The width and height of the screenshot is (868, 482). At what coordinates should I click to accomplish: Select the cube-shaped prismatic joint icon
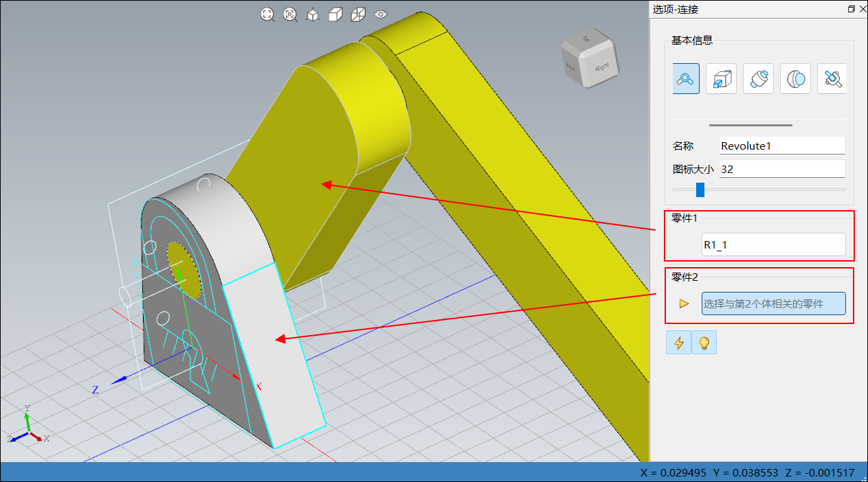[x=722, y=79]
